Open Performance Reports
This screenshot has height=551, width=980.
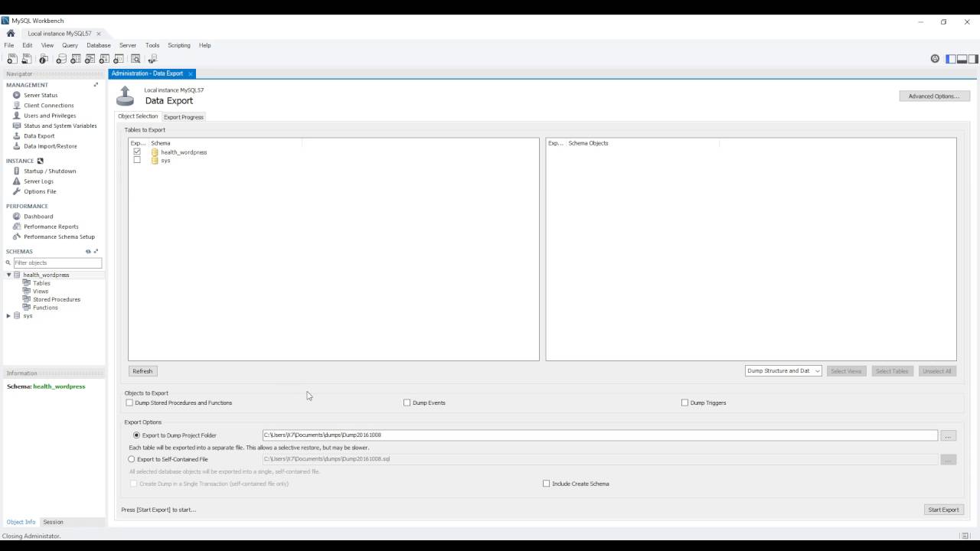[51, 227]
